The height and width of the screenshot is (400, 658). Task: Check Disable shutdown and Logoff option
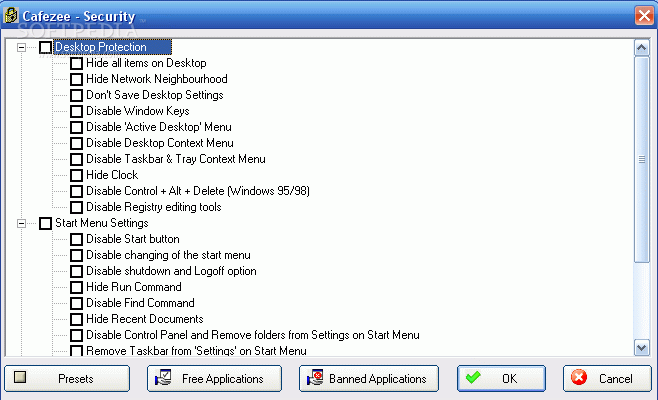click(x=76, y=271)
